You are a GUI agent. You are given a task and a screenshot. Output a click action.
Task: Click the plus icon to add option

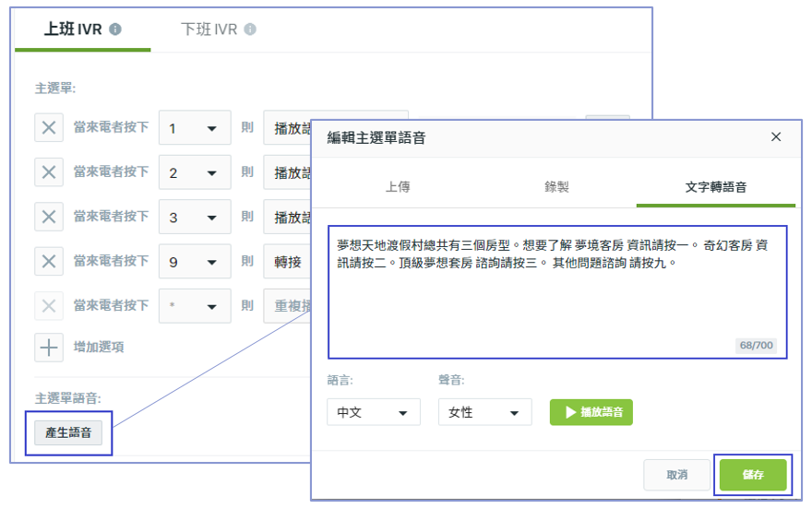pos(49,348)
